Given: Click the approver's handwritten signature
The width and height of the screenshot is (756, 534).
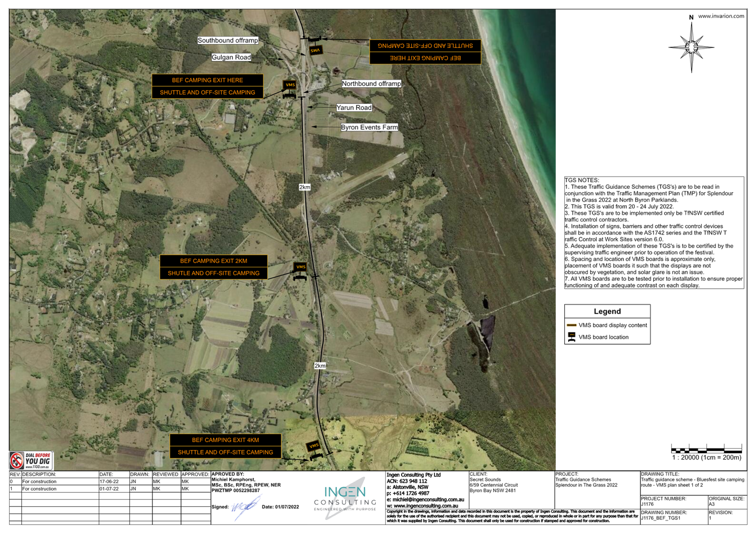Looking at the screenshot, I should tap(244, 508).
